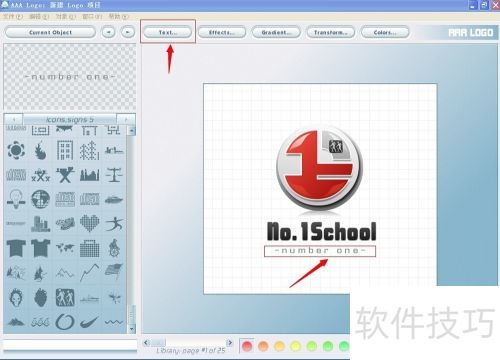500x360 pixels.
Task: Click library page right scroll arrow
Action: [x=229, y=342]
